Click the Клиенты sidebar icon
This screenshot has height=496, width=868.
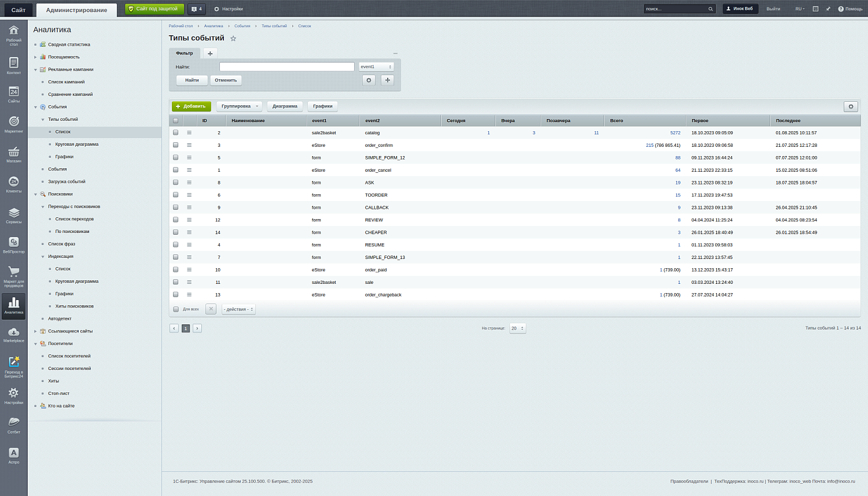(x=13, y=184)
